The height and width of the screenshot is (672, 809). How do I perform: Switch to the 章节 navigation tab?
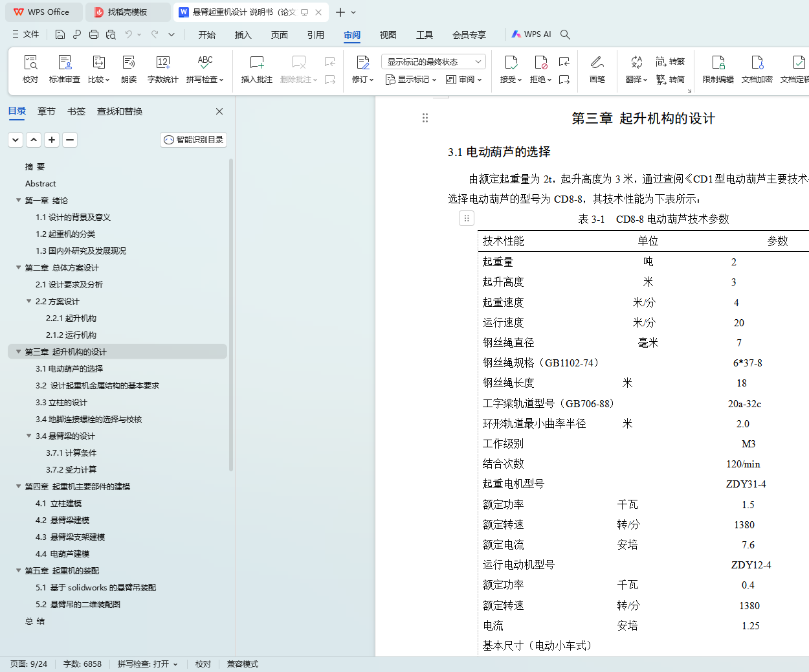click(x=47, y=111)
